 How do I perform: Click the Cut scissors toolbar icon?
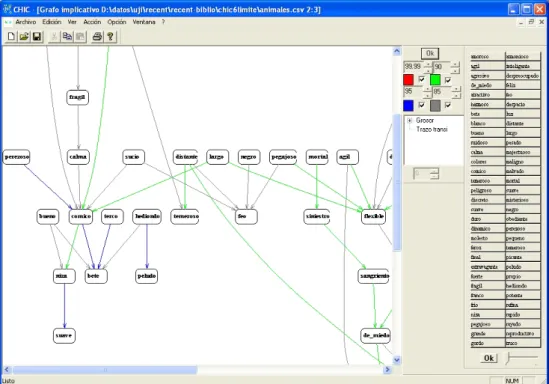click(x=54, y=36)
